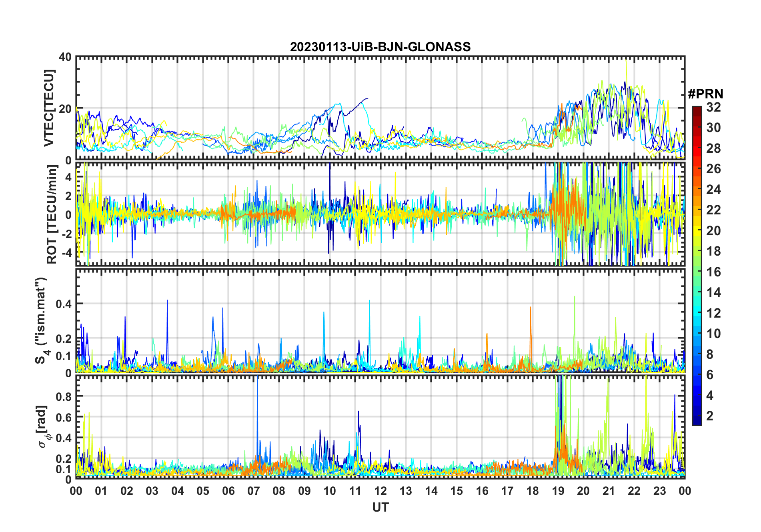761x532 pixels.
Task: Click the ROT [TECU/min] y-axis label
Action: coord(52,214)
